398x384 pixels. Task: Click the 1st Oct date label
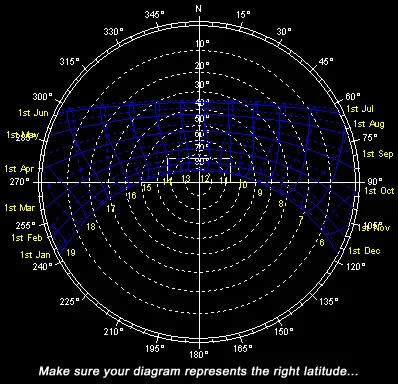tap(379, 191)
